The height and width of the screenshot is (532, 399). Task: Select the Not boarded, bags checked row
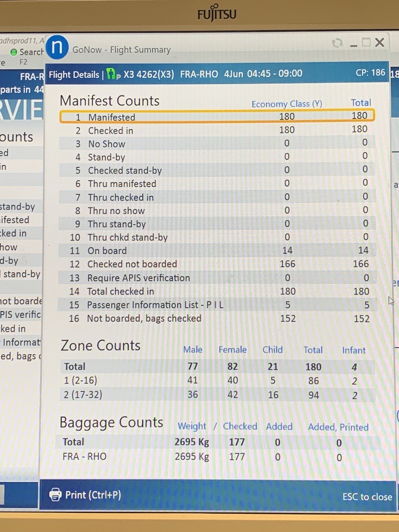click(217, 318)
